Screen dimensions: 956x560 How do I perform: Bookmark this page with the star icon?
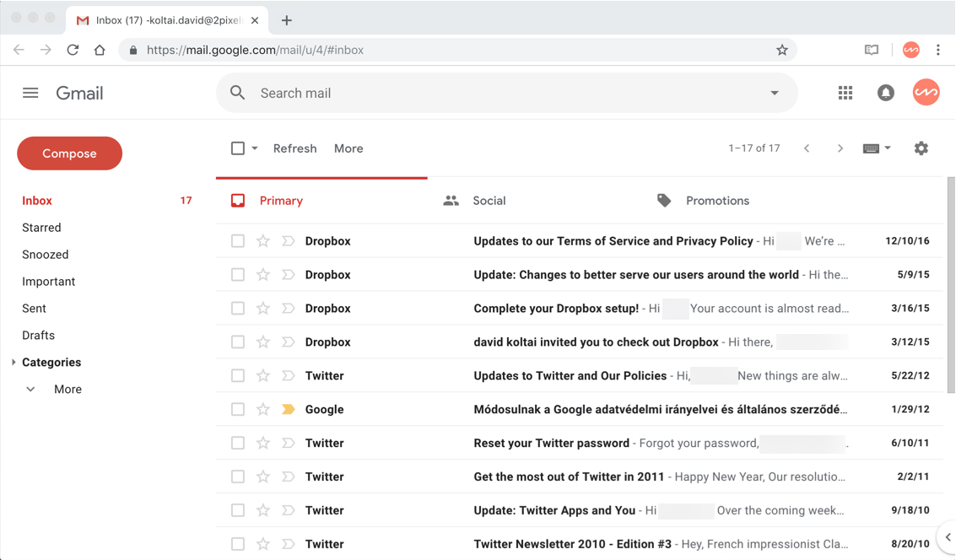pos(781,50)
